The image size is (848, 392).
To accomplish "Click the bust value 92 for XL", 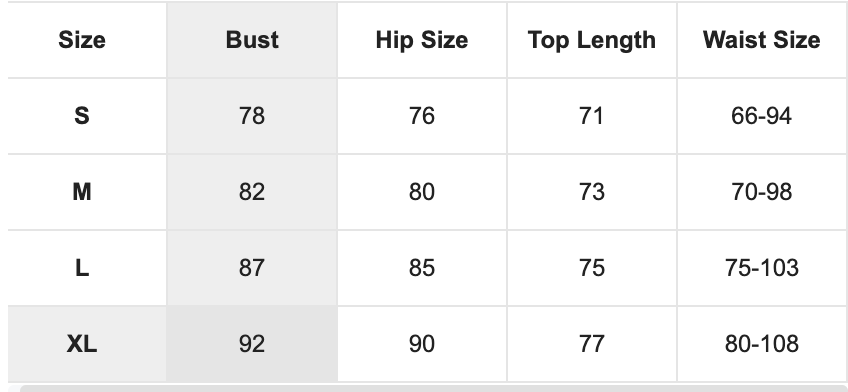I will pos(252,344).
